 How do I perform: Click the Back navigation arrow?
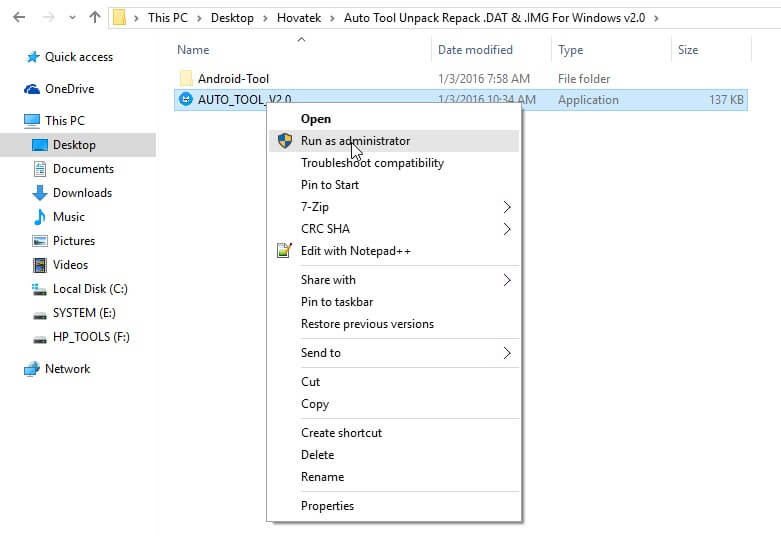[19, 17]
